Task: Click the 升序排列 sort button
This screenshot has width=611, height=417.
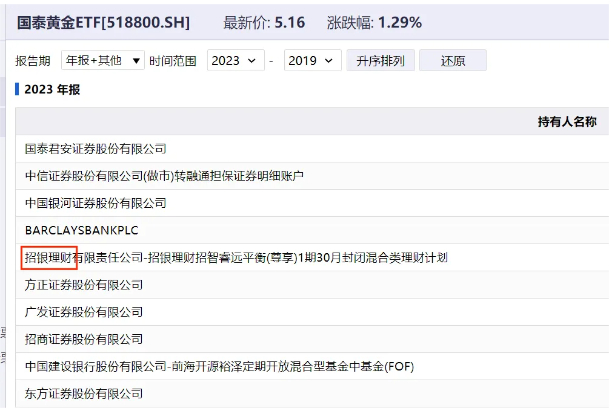Action: coord(380,60)
